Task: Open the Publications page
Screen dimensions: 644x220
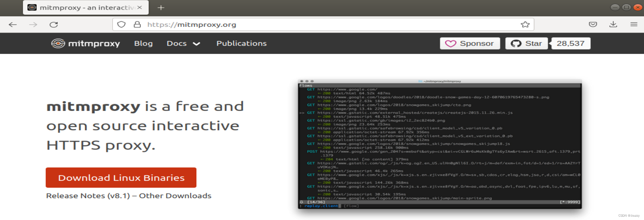Action: [241, 43]
